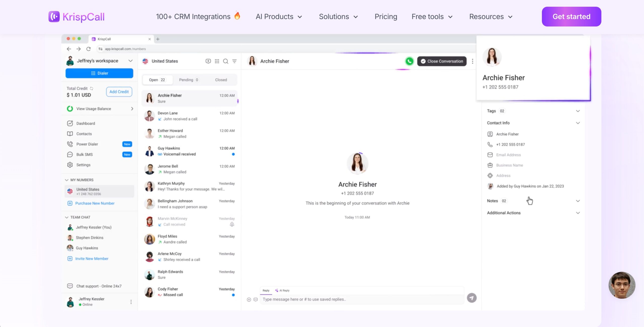Open the Settings gear in sidebar
Viewport: 644px width, 327px height.
point(70,165)
